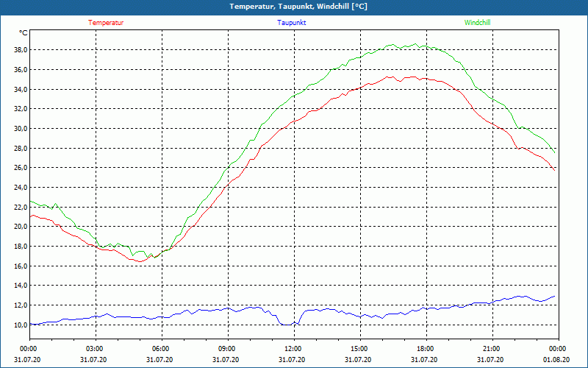Click the 28,0 y-axis label

pos(21,148)
